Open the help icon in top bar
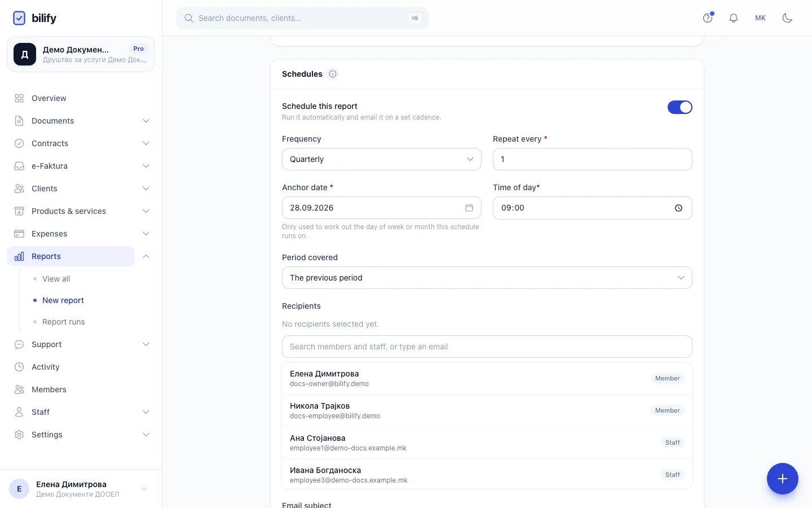This screenshot has width=812, height=508. [x=708, y=18]
